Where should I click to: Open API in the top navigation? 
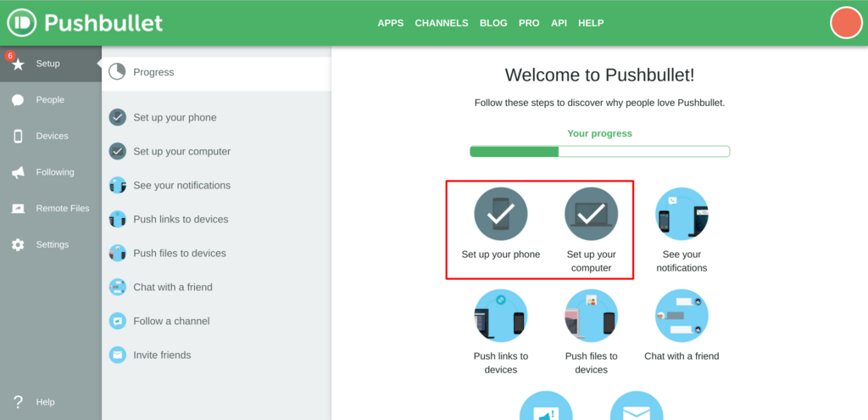click(559, 23)
